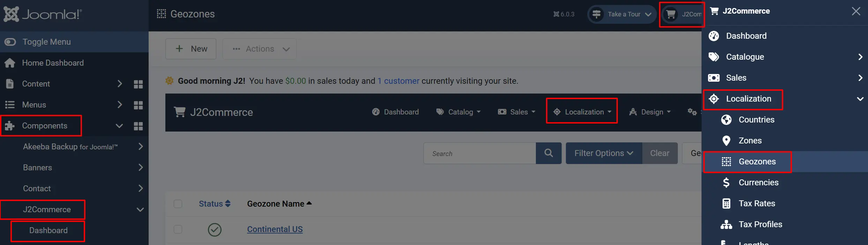The width and height of the screenshot is (868, 245).
Task: Open Catalog menu in navbar
Action: click(x=458, y=112)
